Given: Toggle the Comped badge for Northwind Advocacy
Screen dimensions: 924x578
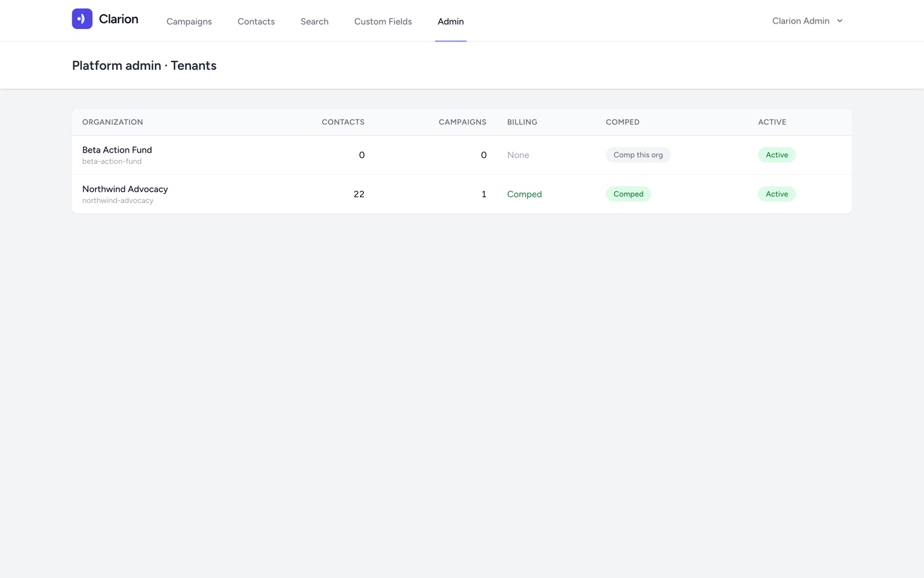Looking at the screenshot, I should click(x=628, y=194).
